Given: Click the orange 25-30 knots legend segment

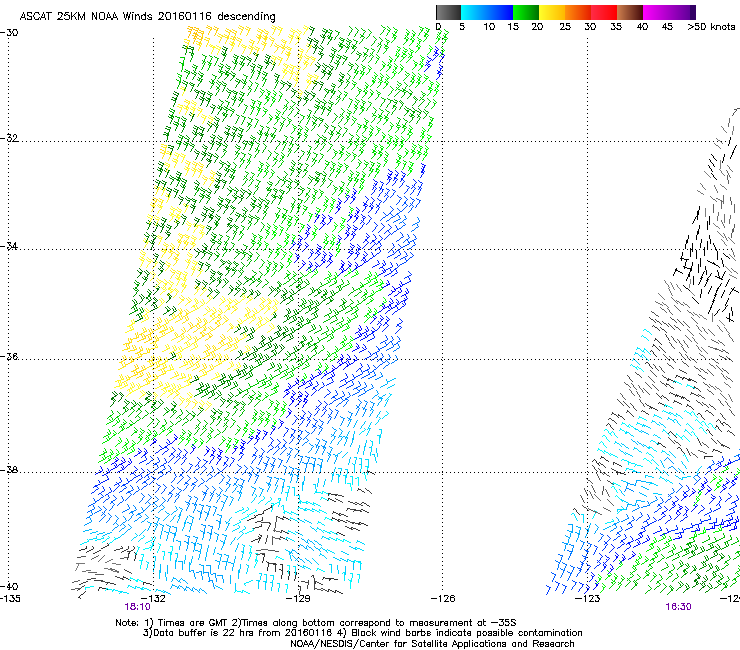Looking at the screenshot, I should pyautogui.click(x=578, y=12).
